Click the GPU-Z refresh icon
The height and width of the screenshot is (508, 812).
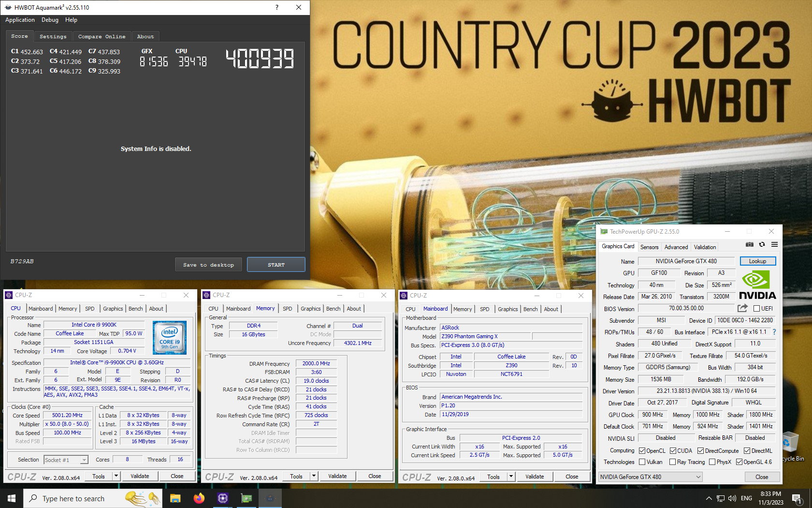[x=762, y=245]
